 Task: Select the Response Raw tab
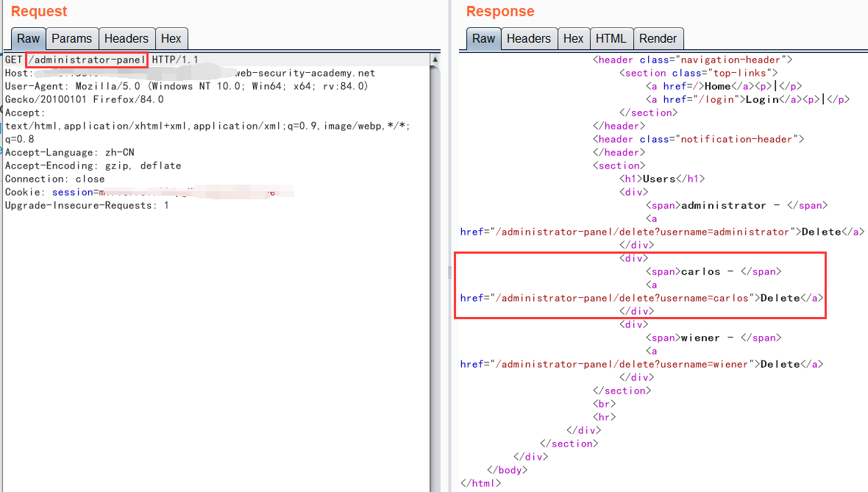tap(483, 39)
